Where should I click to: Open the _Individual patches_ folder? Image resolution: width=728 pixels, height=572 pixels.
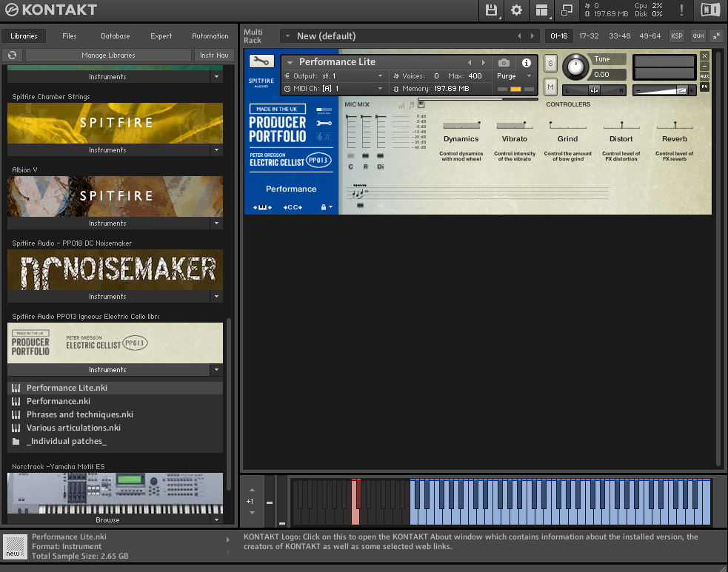115,441
